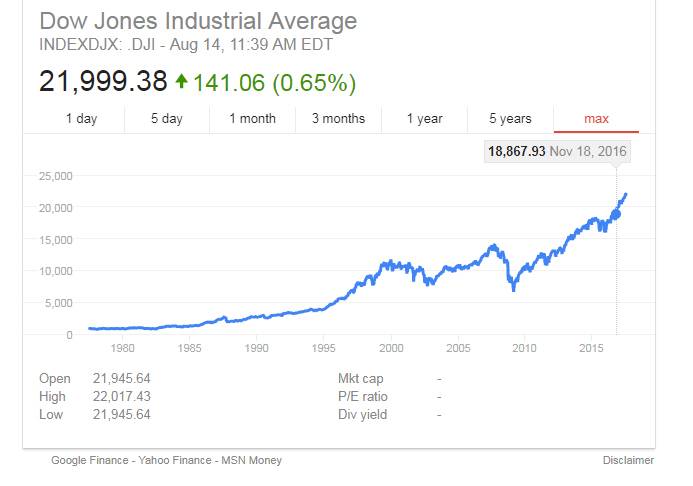Select the 5 day range tab
This screenshot has width=693, height=486.
[167, 118]
